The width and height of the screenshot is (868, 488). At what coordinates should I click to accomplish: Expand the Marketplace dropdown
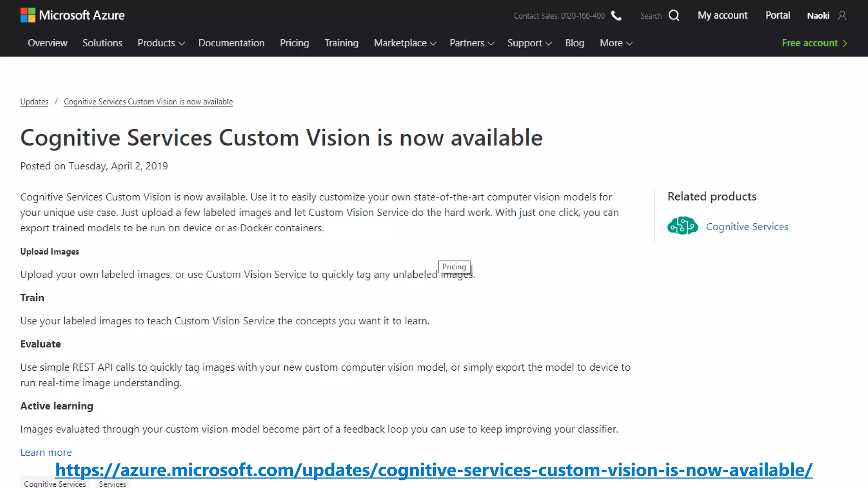[x=405, y=43]
